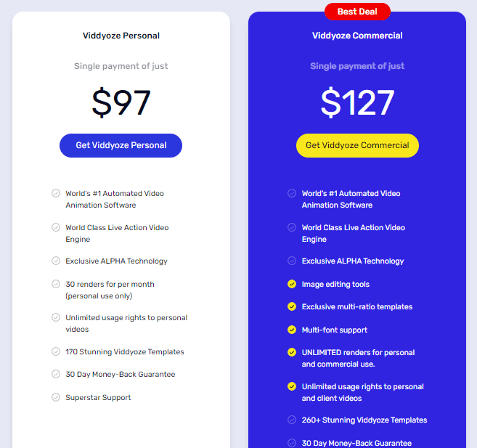Click the check icon next to Superstar Support
The image size is (477, 448).
click(x=56, y=397)
